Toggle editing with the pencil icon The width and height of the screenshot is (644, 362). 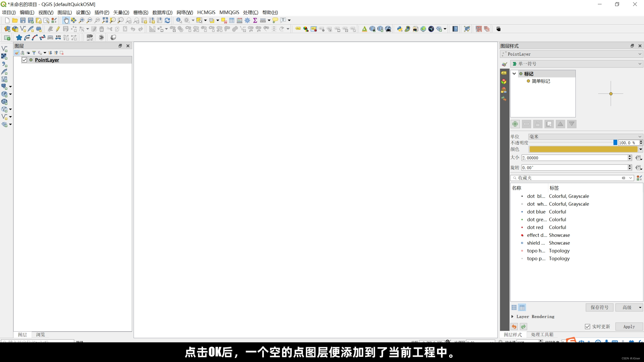(x=58, y=29)
